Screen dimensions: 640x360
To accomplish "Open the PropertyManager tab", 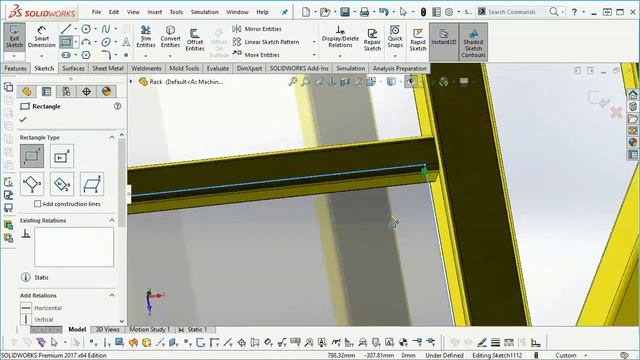I will point(47,91).
